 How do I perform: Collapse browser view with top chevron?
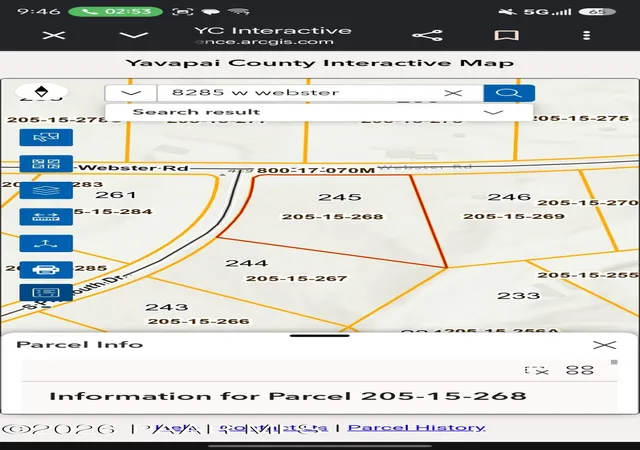pos(134,36)
